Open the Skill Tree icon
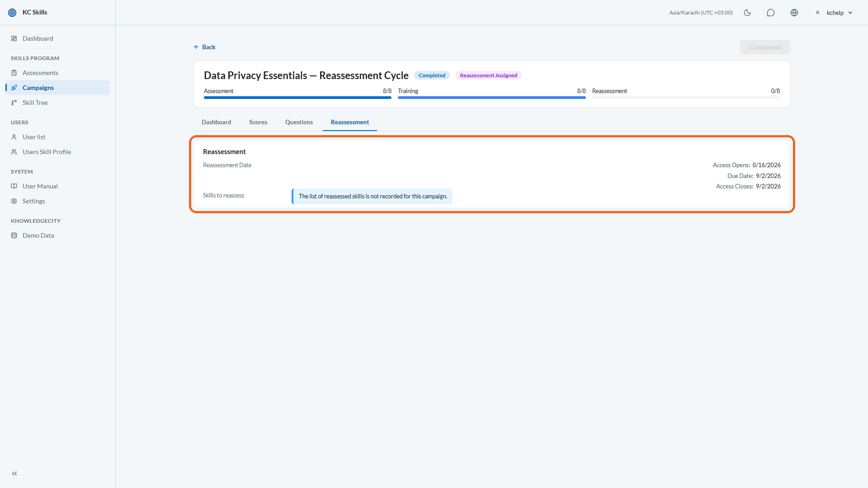The image size is (868, 488). pyautogui.click(x=14, y=103)
